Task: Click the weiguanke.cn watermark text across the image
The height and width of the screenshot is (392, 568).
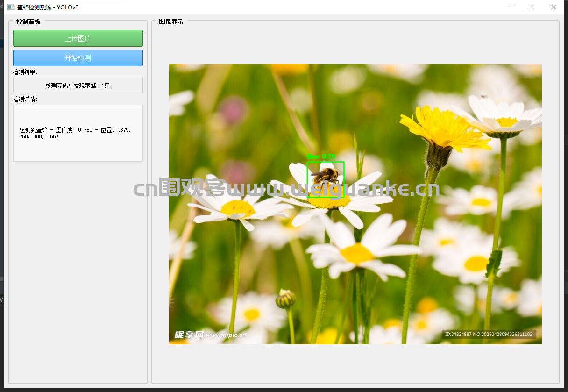Action: (286, 189)
